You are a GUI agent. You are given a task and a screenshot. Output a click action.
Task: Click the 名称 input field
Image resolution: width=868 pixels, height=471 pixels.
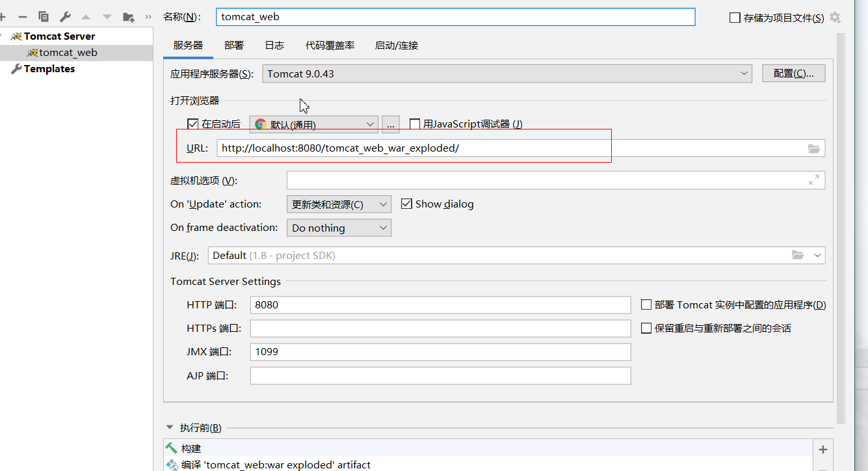(456, 17)
